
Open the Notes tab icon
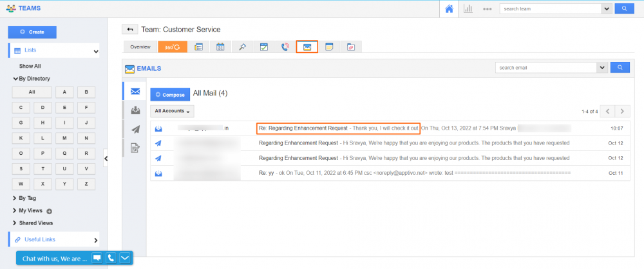329,47
